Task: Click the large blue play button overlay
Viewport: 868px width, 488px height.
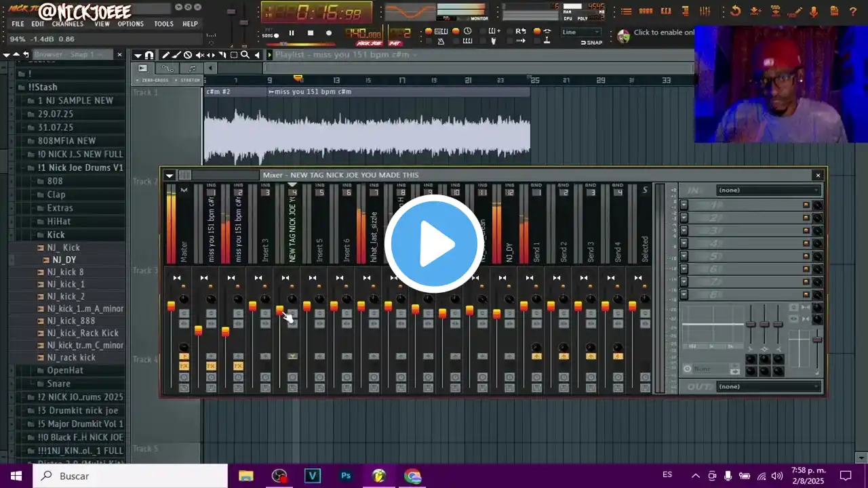Action: pos(434,243)
